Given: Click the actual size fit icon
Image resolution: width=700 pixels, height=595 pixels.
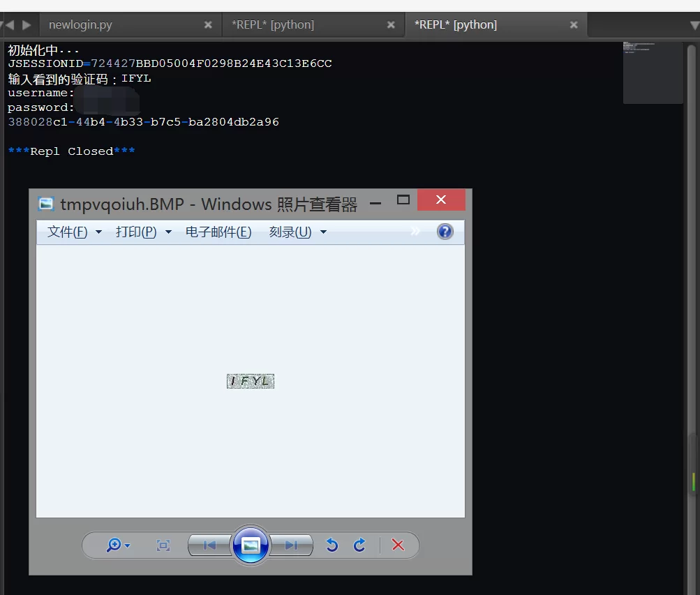Looking at the screenshot, I should 163,545.
